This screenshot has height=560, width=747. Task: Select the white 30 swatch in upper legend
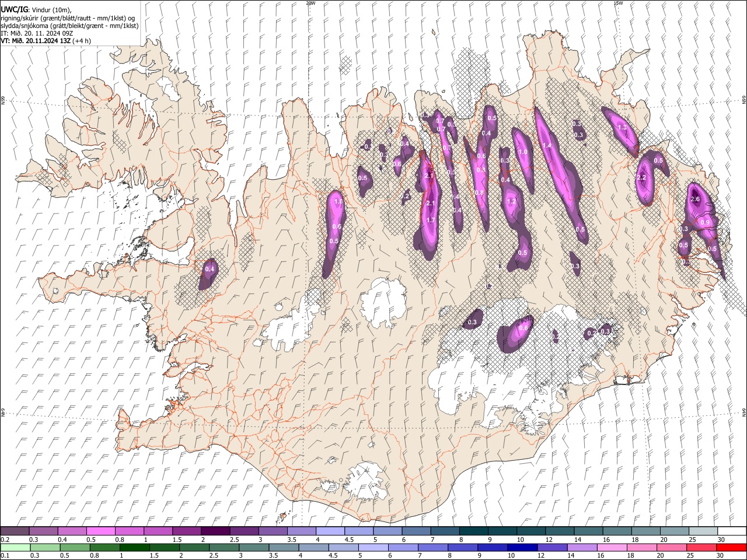(732, 531)
